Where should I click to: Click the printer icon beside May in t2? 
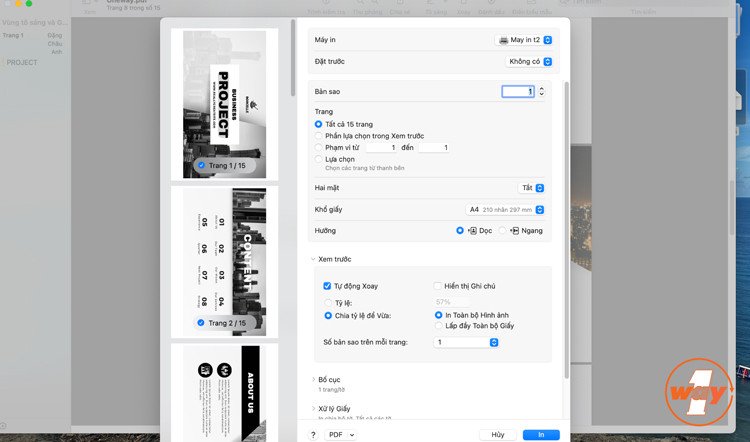click(x=503, y=40)
